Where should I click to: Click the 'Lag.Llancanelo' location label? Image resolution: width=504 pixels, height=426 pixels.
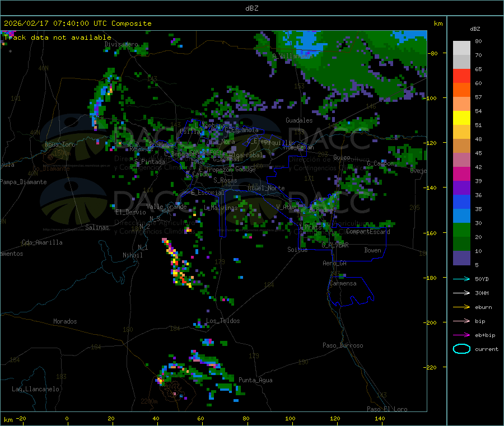pos(35,389)
